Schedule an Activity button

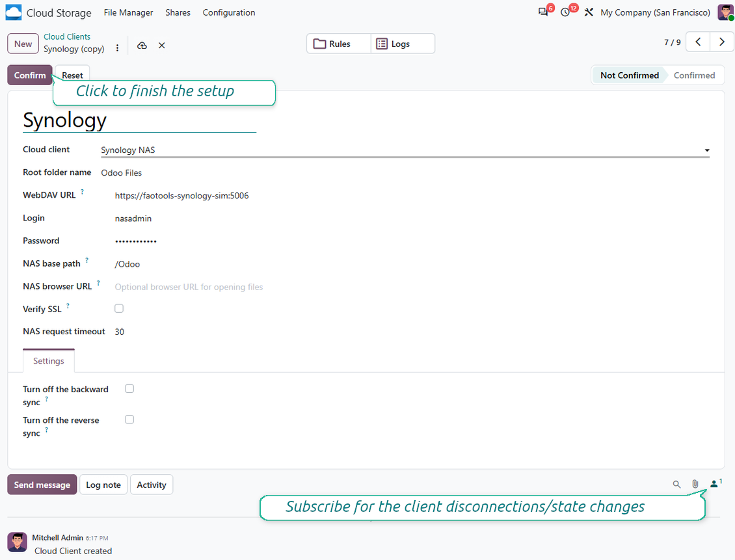click(x=152, y=485)
